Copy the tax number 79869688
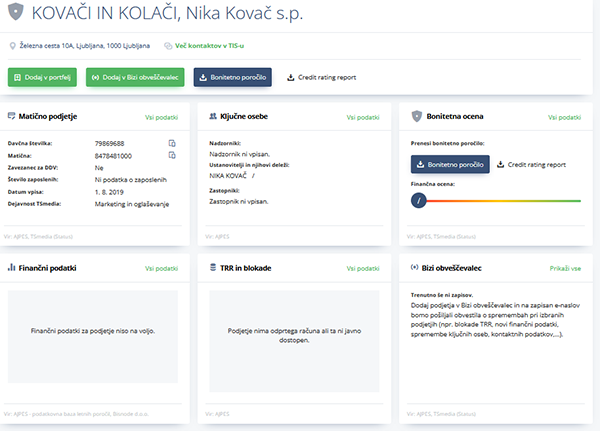Viewport: 600px width, 431px height. coord(172,144)
